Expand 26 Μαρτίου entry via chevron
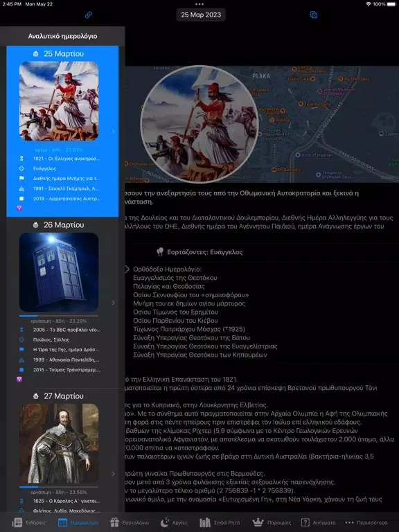The width and height of the screenshot is (399, 532). [114, 302]
